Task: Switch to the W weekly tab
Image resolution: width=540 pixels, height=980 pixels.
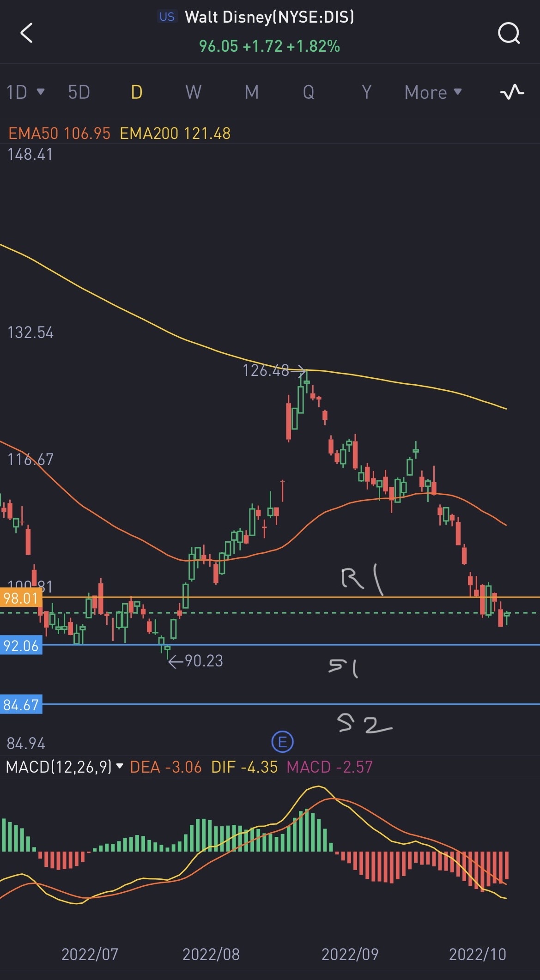Action: (194, 92)
